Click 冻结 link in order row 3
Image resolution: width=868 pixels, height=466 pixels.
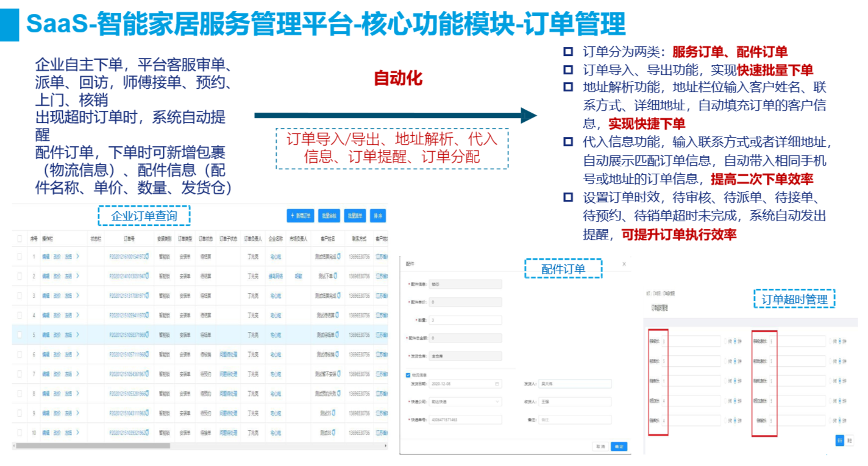[68, 295]
